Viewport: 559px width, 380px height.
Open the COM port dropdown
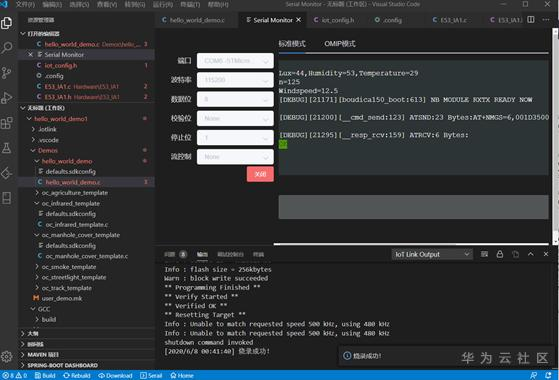coord(235,61)
